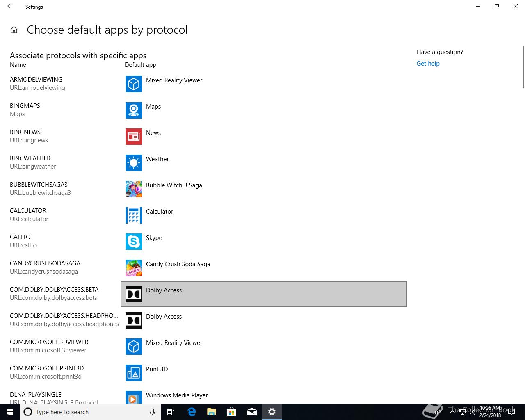
Task: Click the COM.MICROSOFT.3DVIEWER protocol name
Action: point(49,342)
